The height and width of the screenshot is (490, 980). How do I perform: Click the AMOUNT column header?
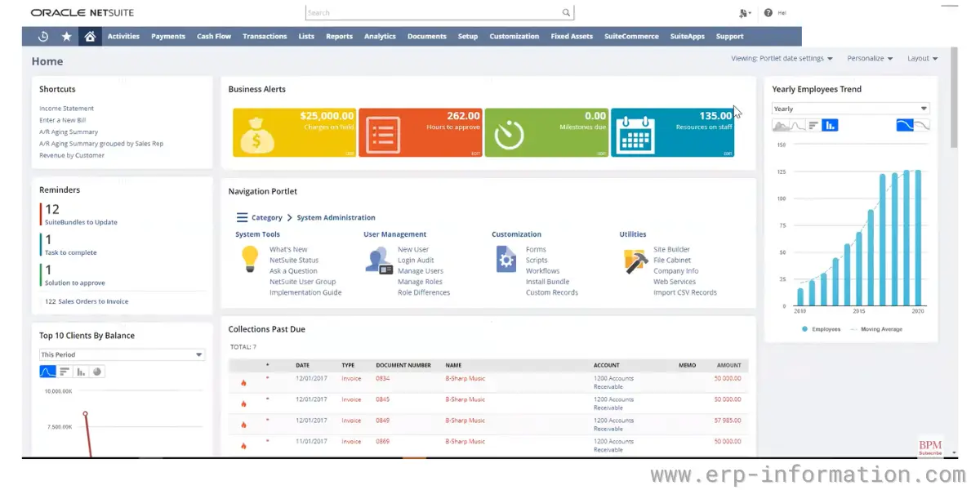[x=729, y=366]
